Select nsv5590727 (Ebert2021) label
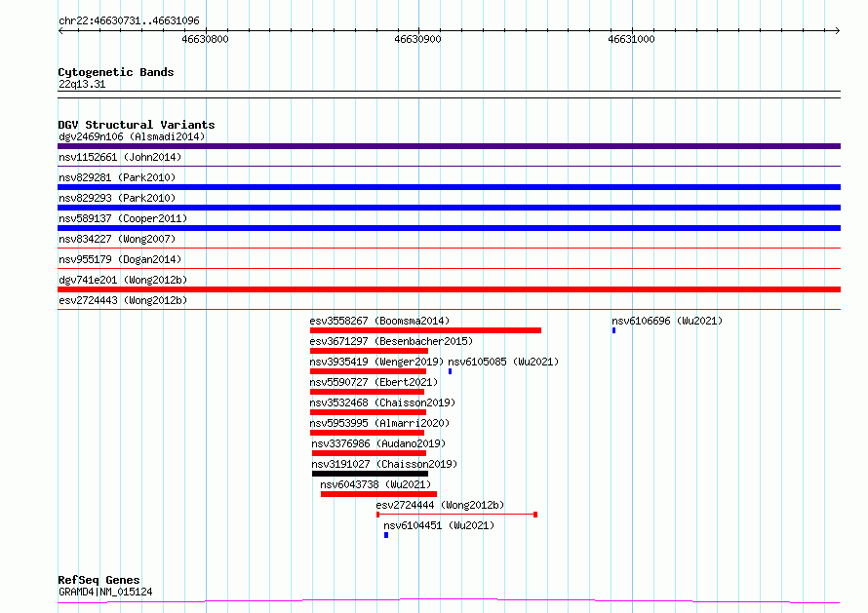The image size is (868, 613). tap(374, 382)
